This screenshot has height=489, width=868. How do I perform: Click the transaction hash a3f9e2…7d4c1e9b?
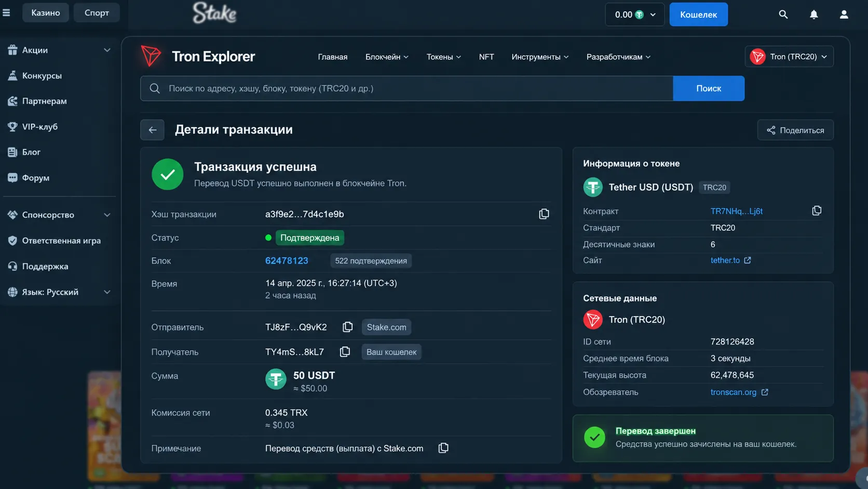[x=305, y=214]
